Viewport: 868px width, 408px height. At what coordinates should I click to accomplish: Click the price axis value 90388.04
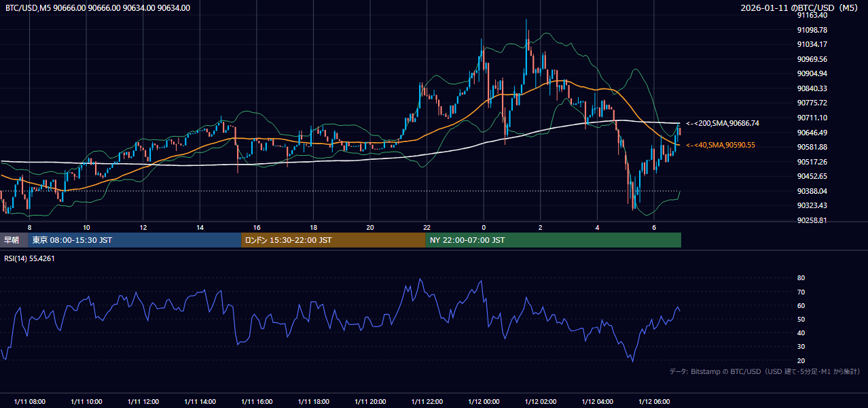point(812,191)
